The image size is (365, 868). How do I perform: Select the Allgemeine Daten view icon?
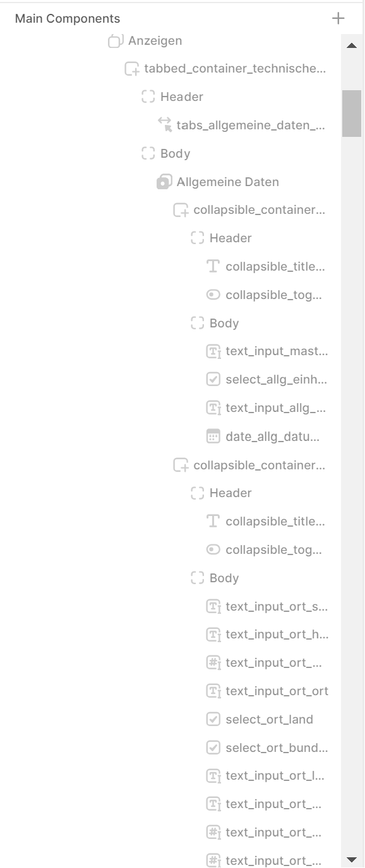point(164,182)
